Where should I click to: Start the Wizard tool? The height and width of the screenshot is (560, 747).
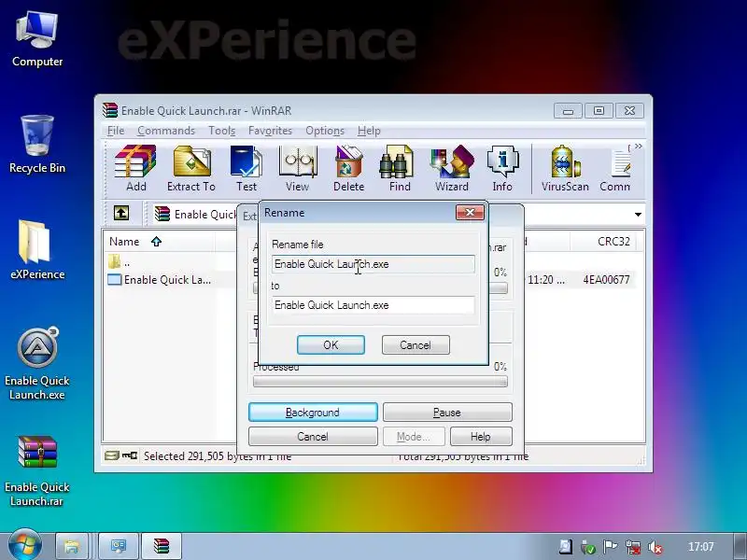452,169
